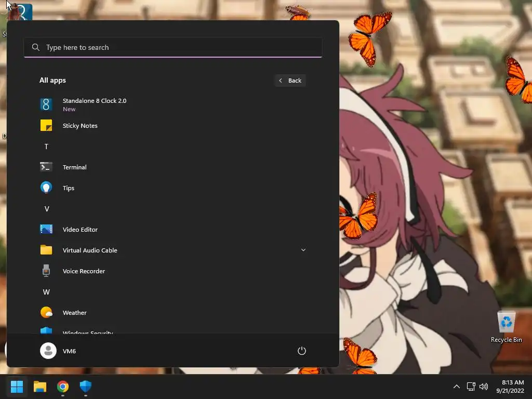Click the network status tray icon
Screen dimensions: 532x399
[471, 387]
